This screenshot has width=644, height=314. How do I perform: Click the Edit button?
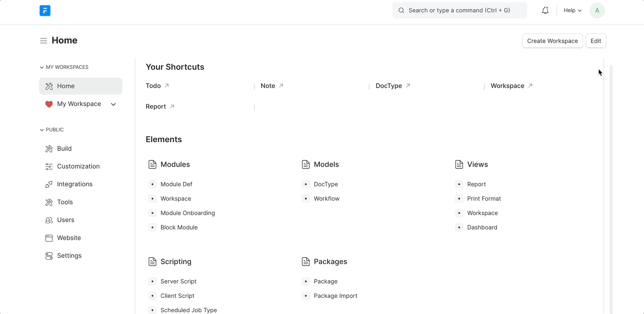596,41
